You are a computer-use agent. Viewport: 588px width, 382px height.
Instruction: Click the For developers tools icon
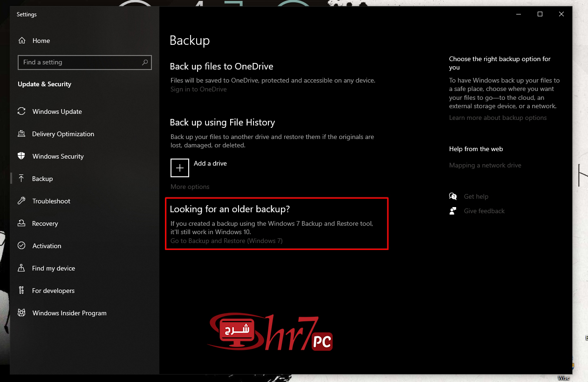(x=21, y=291)
